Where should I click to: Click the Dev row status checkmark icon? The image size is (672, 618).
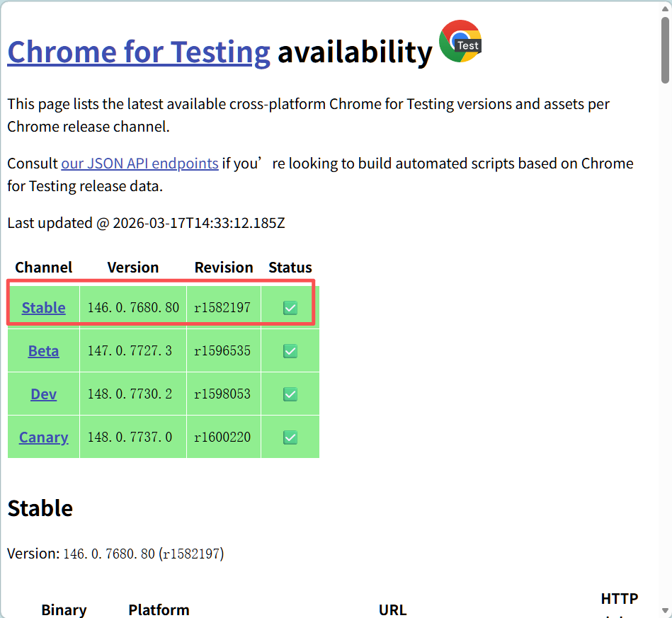click(290, 394)
